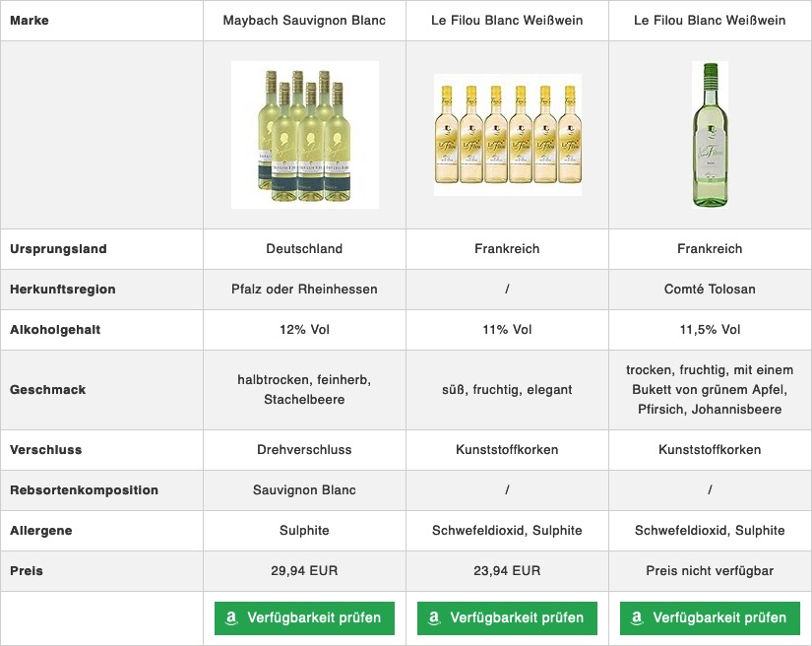
Task: Click Amazon icon on Maybach's availability button
Action: (231, 618)
